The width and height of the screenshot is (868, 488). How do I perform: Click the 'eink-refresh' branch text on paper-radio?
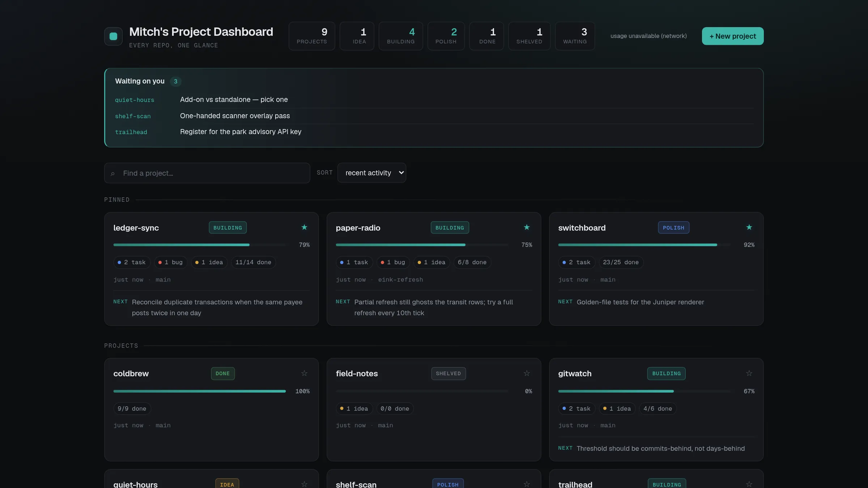pyautogui.click(x=401, y=280)
